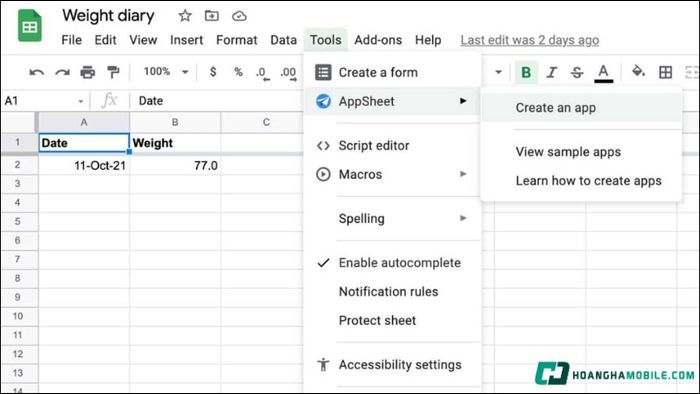The width and height of the screenshot is (700, 394).
Task: Open dropdown arrow left of Bold
Action: (499, 72)
